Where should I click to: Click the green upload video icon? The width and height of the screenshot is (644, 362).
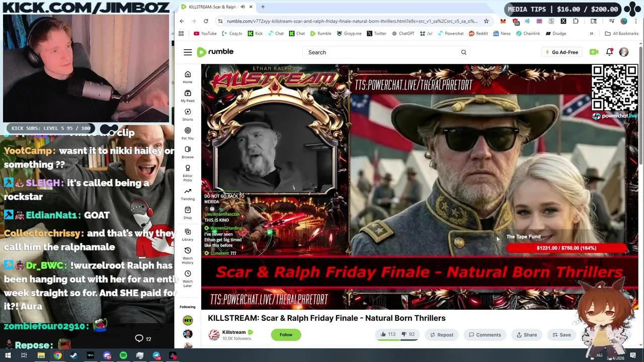(594, 52)
